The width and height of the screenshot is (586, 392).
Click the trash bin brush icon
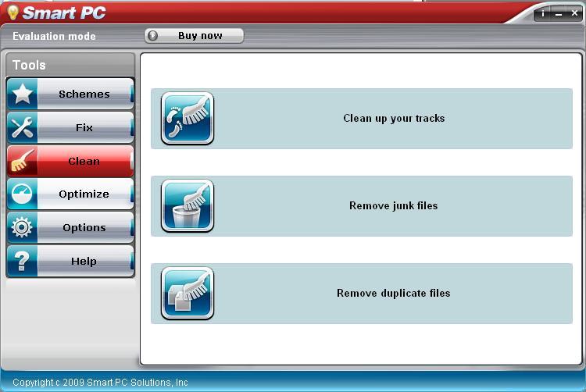point(188,205)
